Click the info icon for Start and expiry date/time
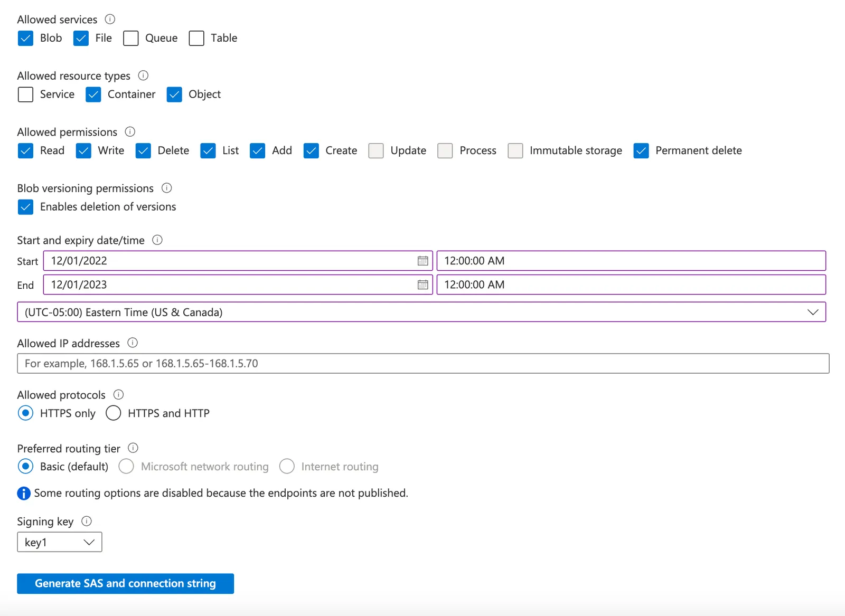 point(157,240)
